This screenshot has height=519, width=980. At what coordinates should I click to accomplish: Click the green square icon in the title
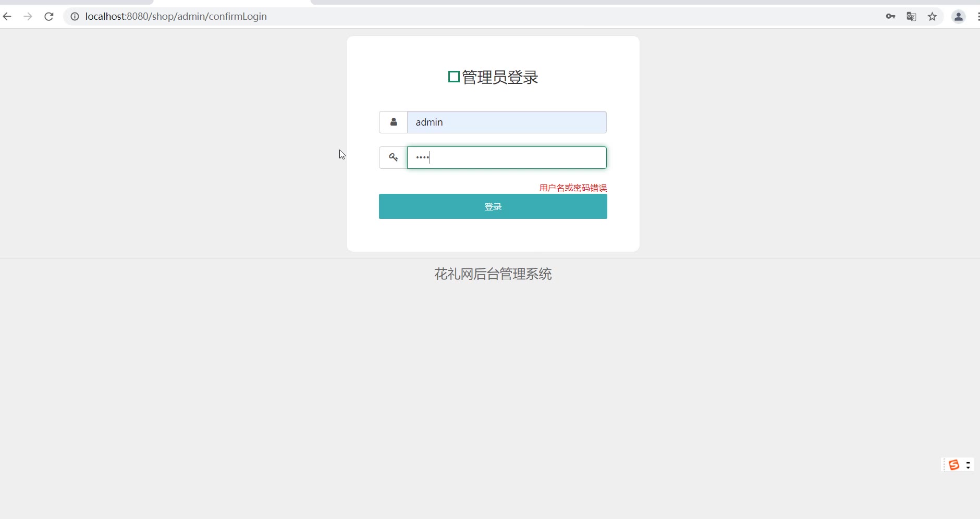[x=454, y=77]
